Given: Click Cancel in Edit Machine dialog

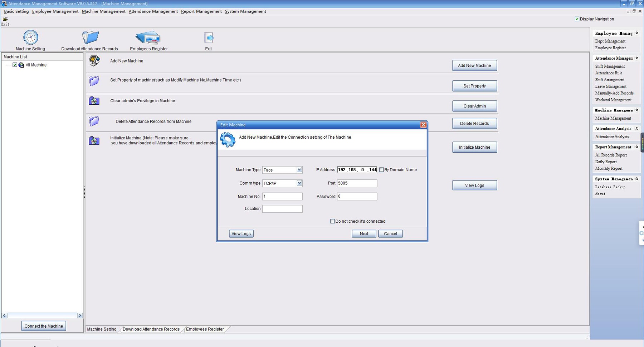Looking at the screenshot, I should click(x=390, y=234).
